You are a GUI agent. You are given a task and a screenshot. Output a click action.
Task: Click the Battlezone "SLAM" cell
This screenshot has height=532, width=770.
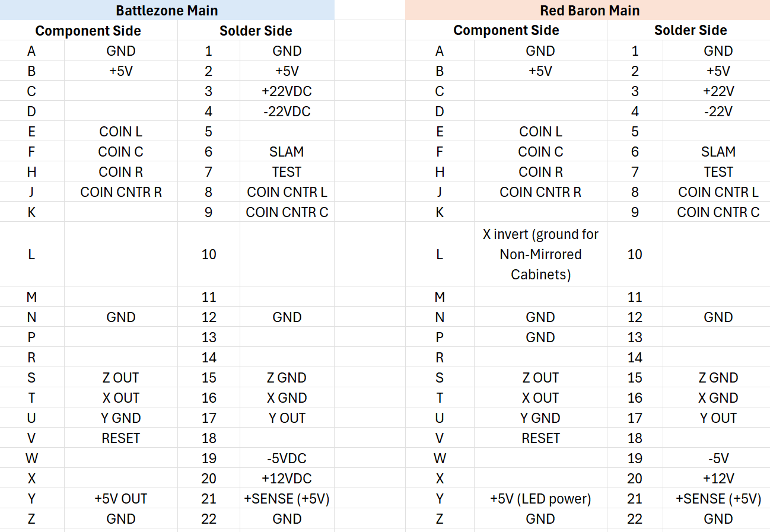point(287,152)
